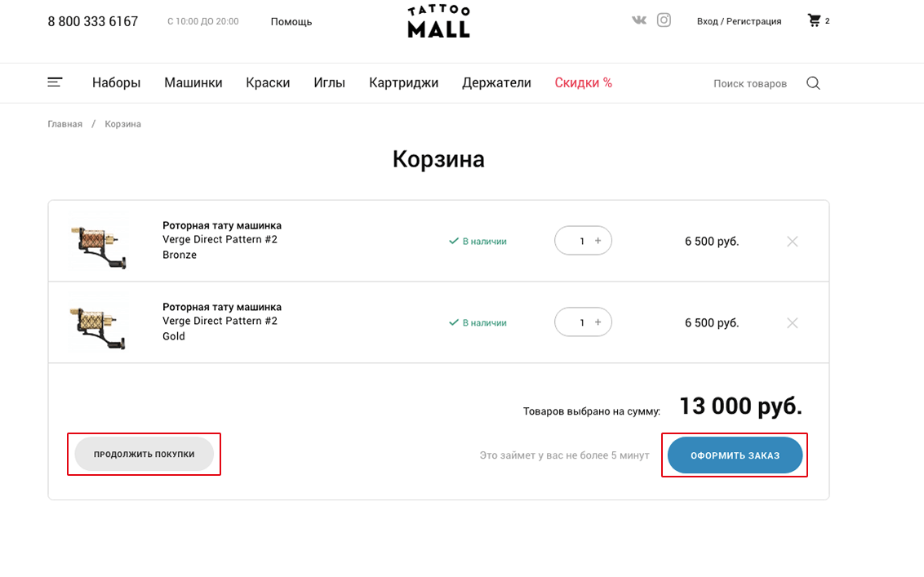The height and width of the screenshot is (577, 924).
Task: Click the shopping cart icon in header
Action: click(814, 20)
